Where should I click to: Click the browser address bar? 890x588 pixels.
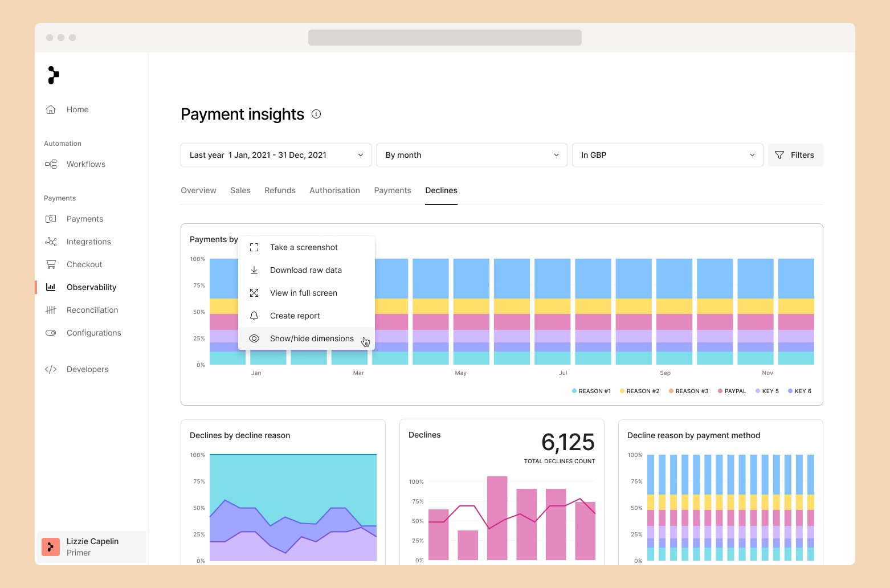tap(444, 38)
